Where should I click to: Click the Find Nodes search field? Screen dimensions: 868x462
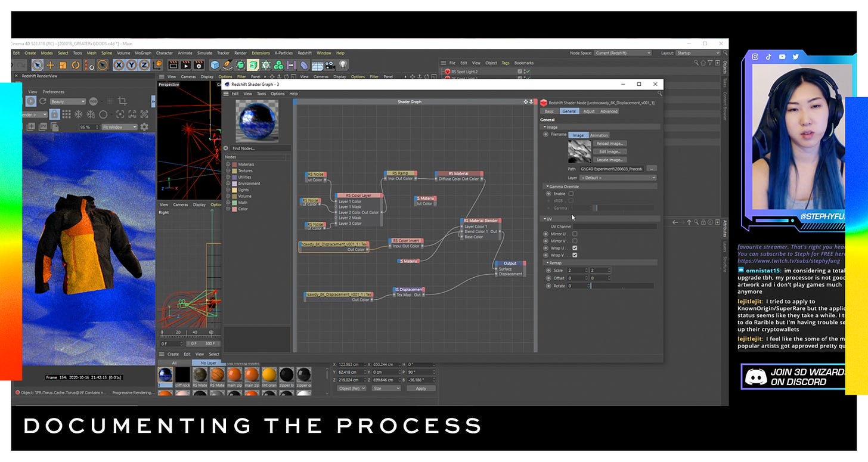click(261, 148)
